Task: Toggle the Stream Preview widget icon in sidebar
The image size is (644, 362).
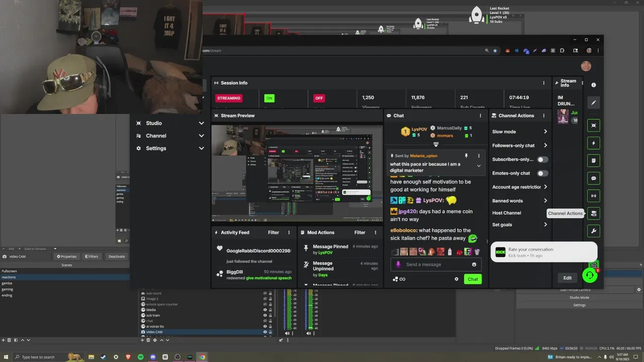Action: (x=594, y=126)
